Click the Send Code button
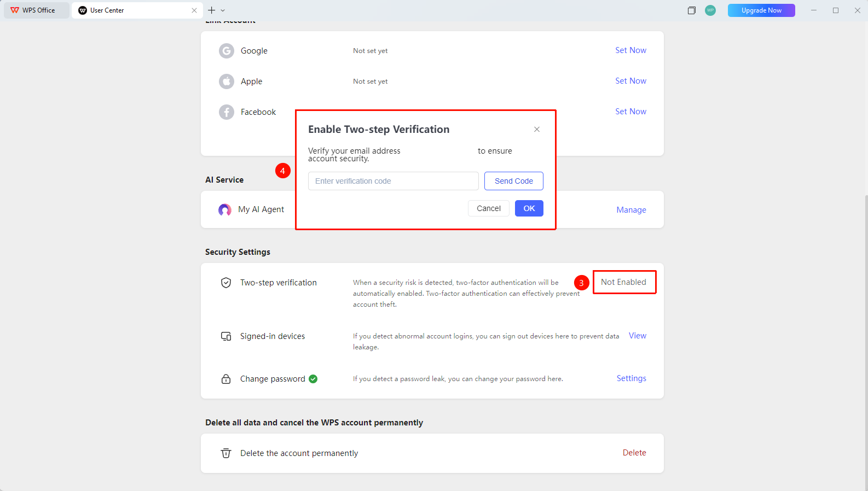The height and width of the screenshot is (491, 868). (514, 181)
